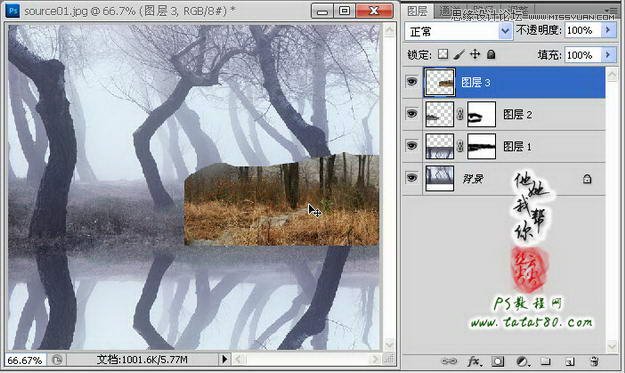Screen dimensions: 625x373
Task: Click the source01.jpg title bar text
Action: [129, 11]
